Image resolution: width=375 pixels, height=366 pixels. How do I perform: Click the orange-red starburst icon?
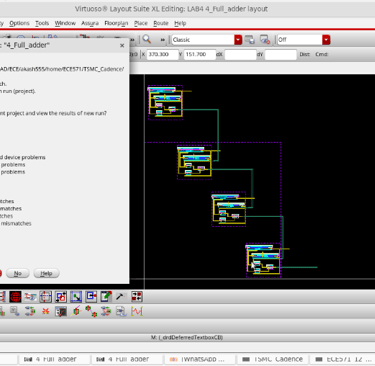(x=46, y=311)
